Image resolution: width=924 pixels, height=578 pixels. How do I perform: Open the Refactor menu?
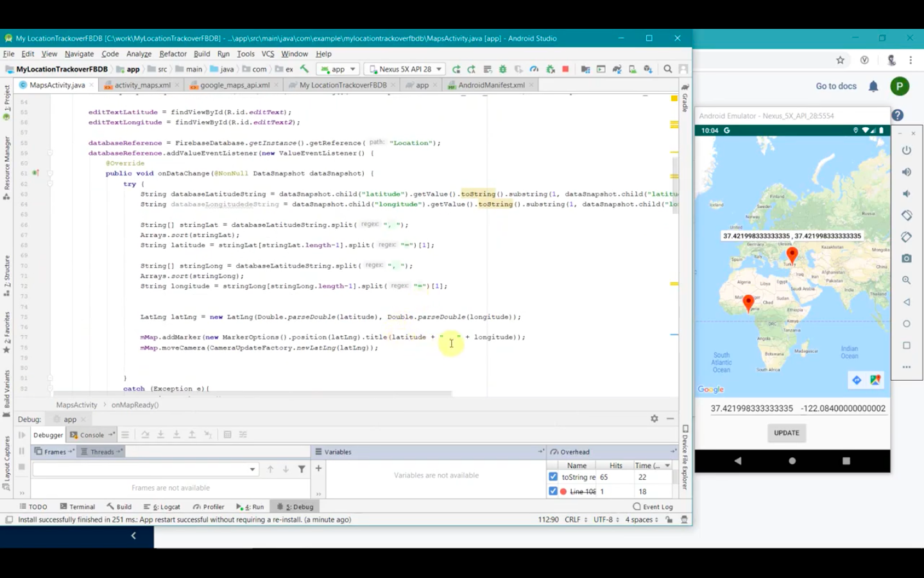(x=173, y=54)
